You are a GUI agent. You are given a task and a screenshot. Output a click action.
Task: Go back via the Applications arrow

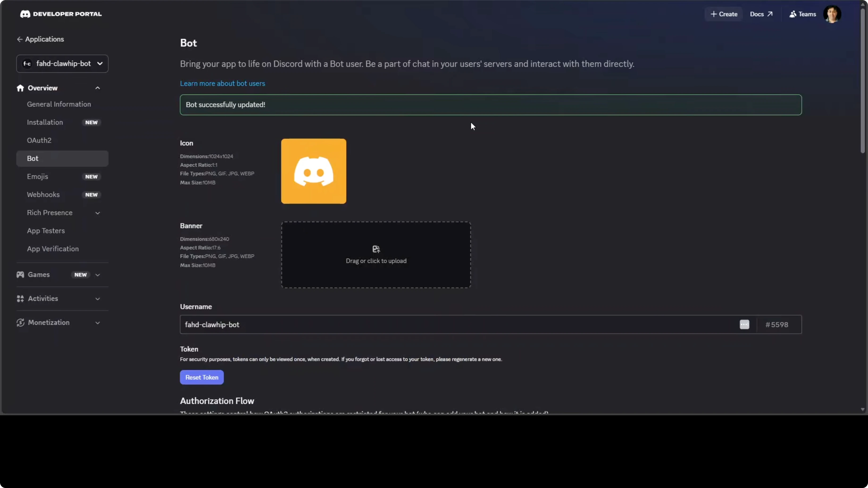pyautogui.click(x=20, y=39)
